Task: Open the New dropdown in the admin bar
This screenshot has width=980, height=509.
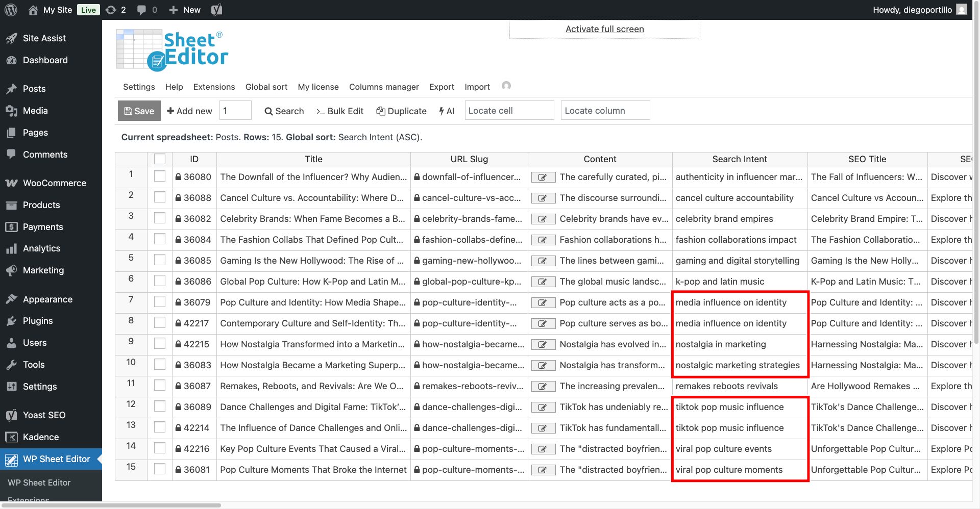Action: coord(184,10)
